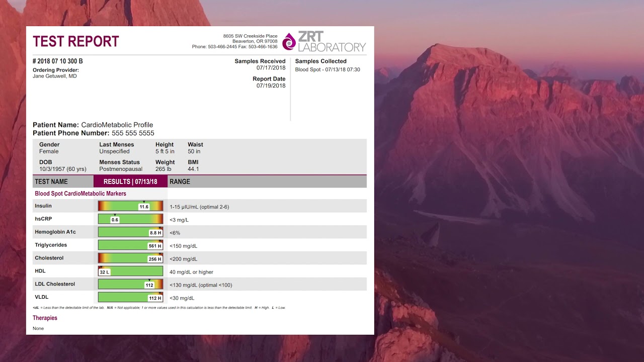Click the Insulin result bar showing 11.6
This screenshot has width=644, height=362.
130,206
